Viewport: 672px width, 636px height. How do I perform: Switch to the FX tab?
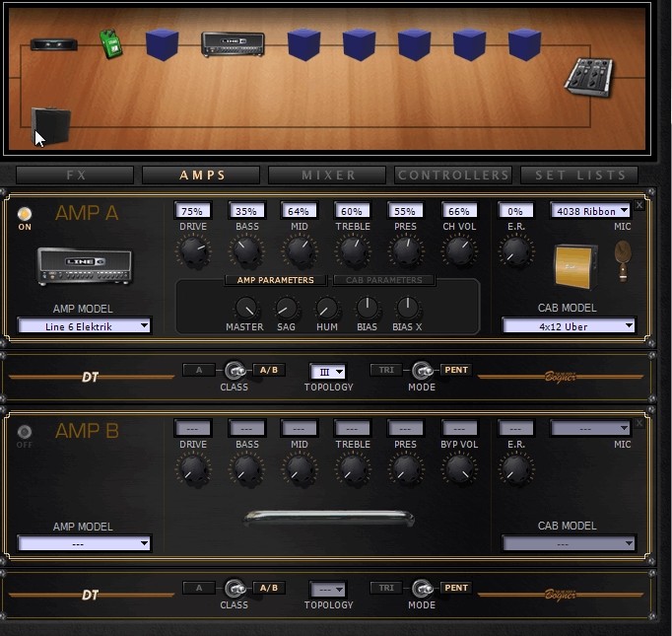[x=75, y=175]
